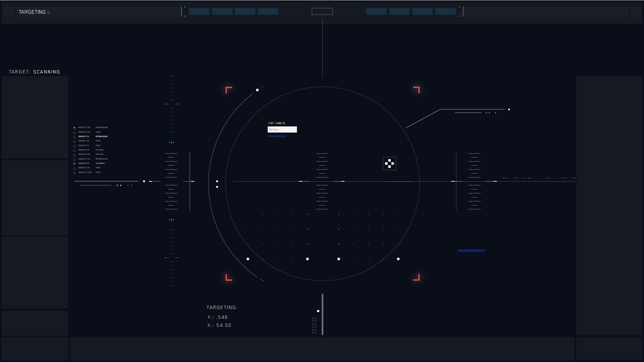
Task: Click the outlined rectangle at top center
Action: tap(322, 11)
